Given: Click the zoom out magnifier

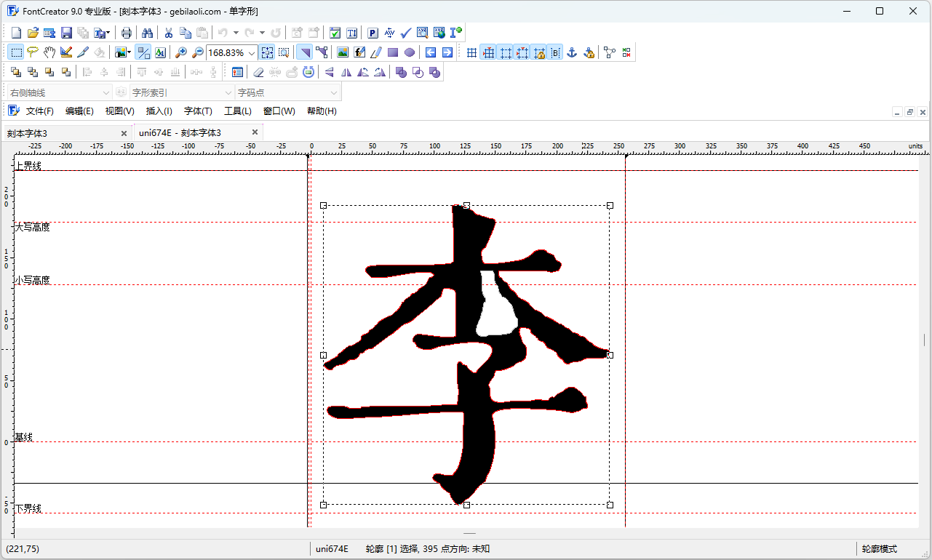Looking at the screenshot, I should tap(197, 52).
